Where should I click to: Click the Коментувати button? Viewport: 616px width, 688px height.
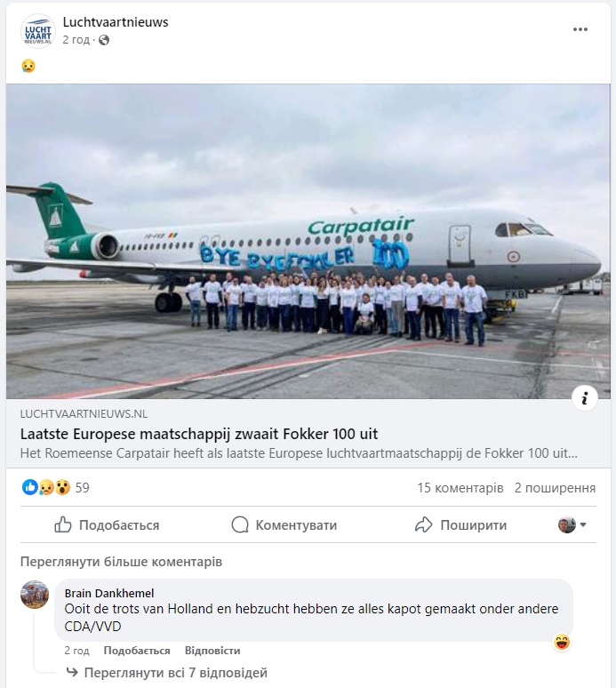(x=284, y=524)
